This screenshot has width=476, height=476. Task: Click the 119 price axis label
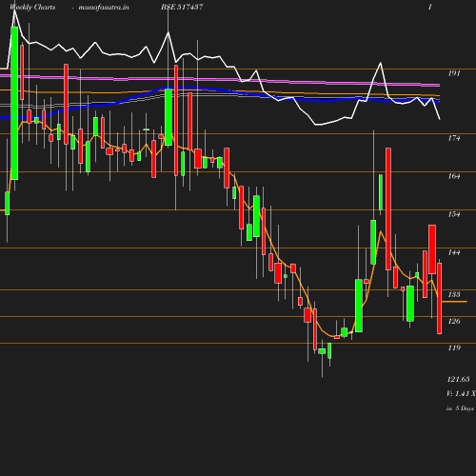[x=454, y=347]
